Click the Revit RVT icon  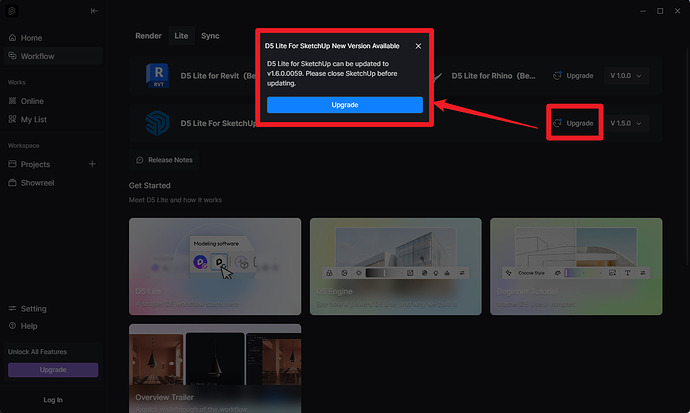pyautogui.click(x=158, y=76)
